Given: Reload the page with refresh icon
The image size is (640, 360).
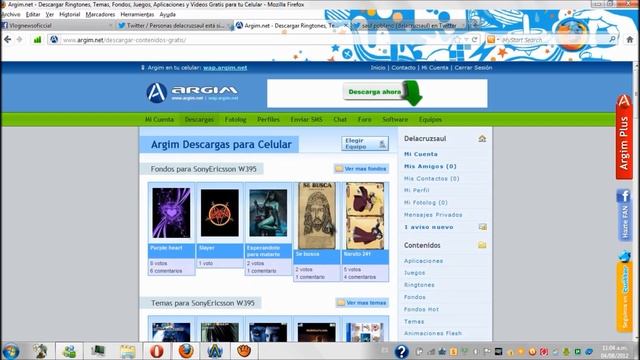Looking at the screenshot, I should (474, 40).
